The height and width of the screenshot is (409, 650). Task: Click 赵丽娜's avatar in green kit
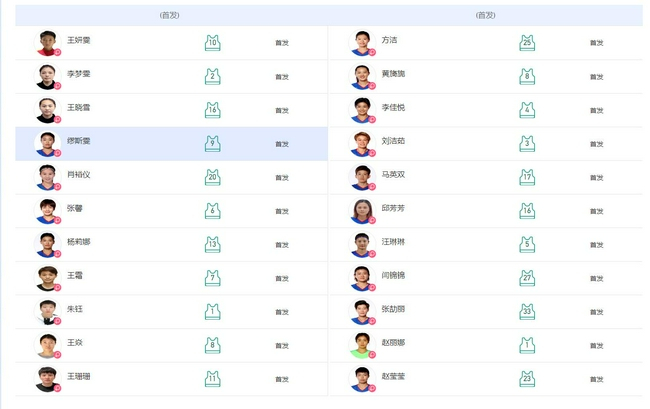360,345
